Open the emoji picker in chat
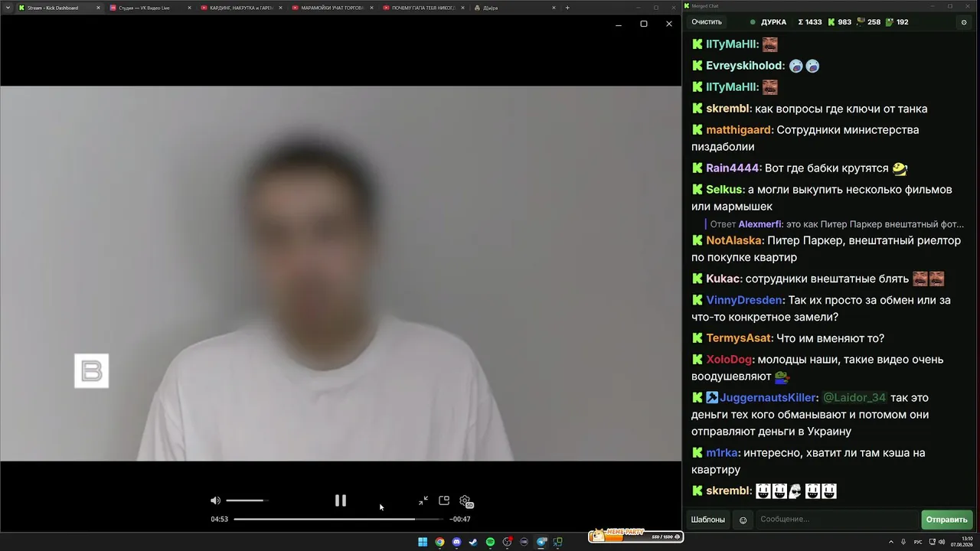The image size is (980, 551). [743, 520]
